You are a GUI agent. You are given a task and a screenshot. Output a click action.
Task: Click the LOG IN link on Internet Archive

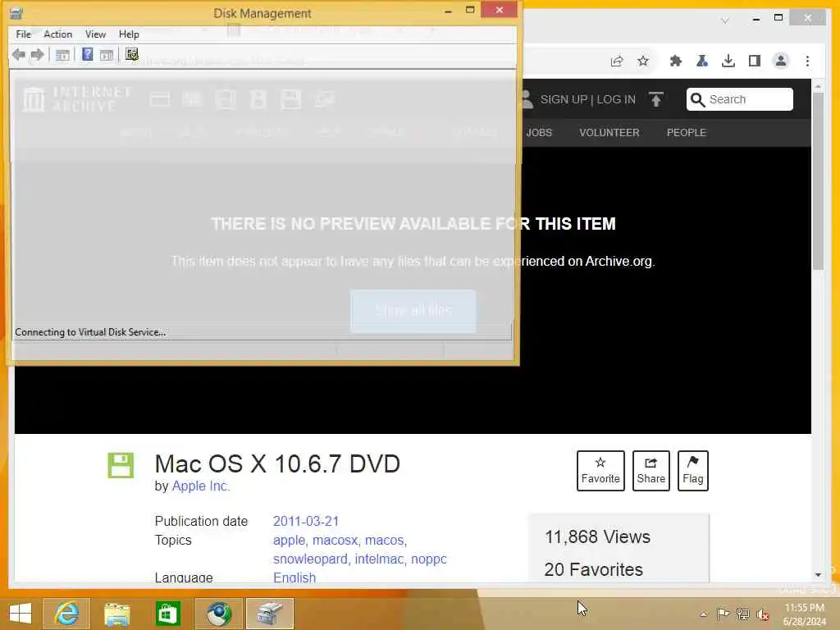tap(616, 99)
